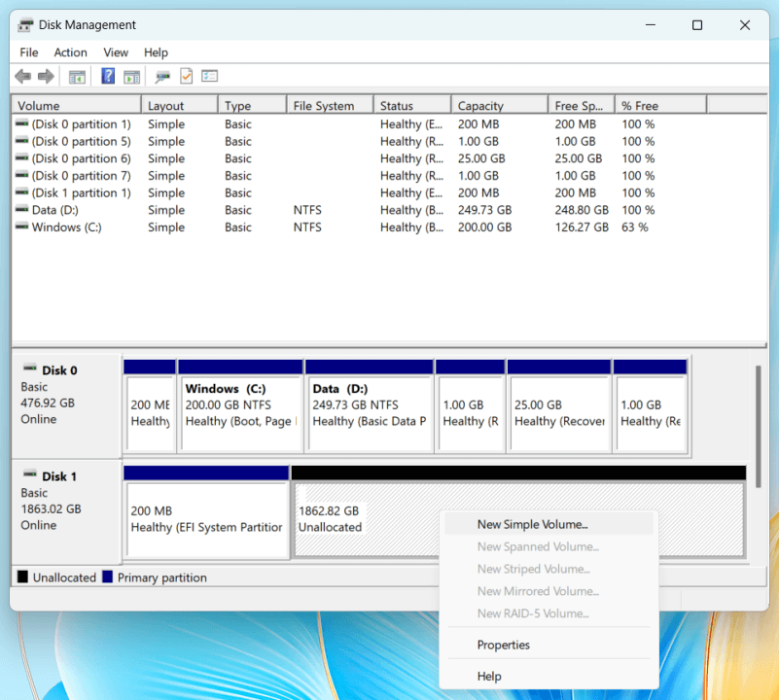The height and width of the screenshot is (700, 779).
Task: Click the Forward navigation arrow
Action: coord(46,76)
